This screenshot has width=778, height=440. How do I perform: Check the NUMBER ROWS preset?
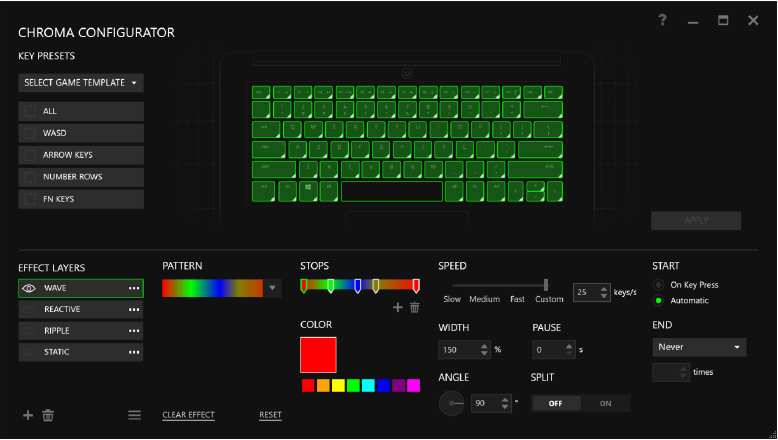click(x=30, y=177)
